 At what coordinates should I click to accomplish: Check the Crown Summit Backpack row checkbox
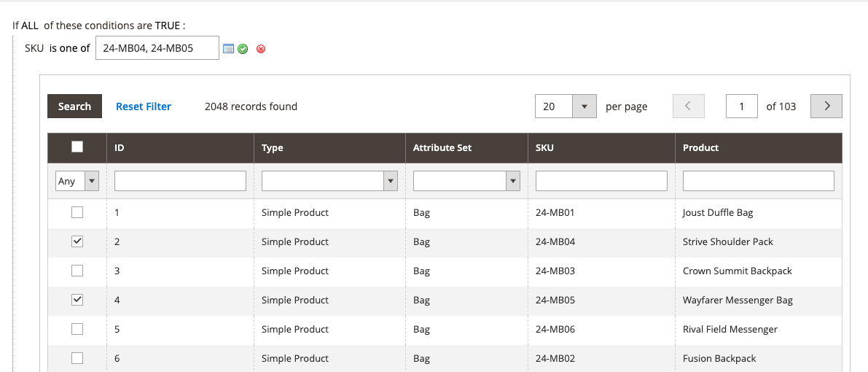77,271
